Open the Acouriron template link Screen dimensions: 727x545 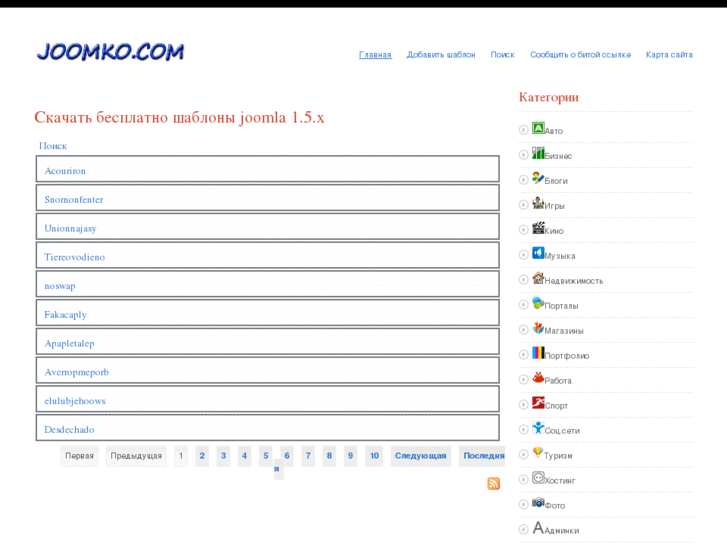pos(65,171)
